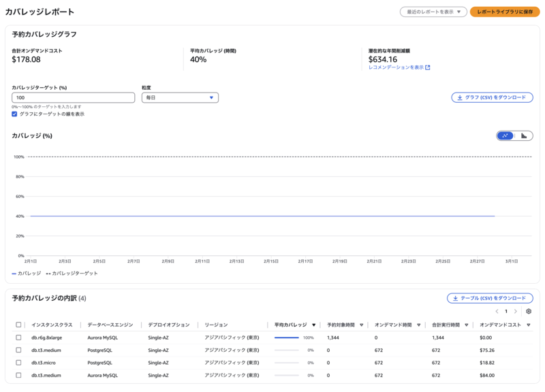Click page number 1 in pagination

point(506,311)
